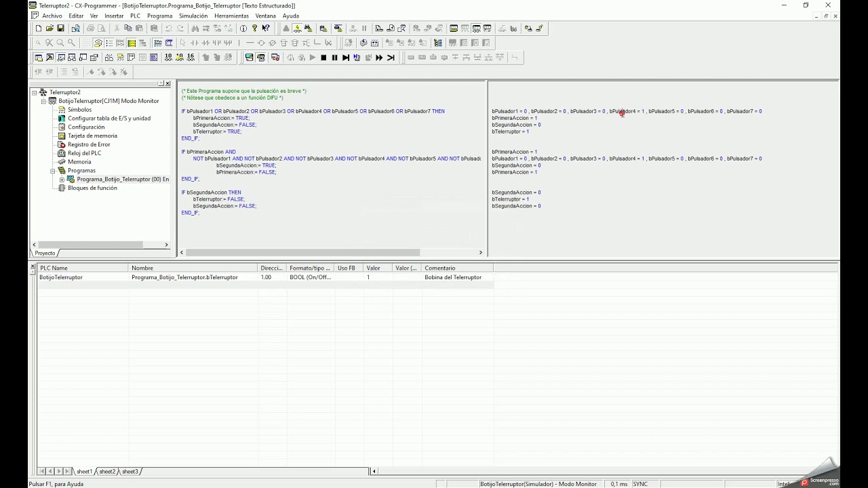Collapse the Telerruptor2 root node

(35, 92)
